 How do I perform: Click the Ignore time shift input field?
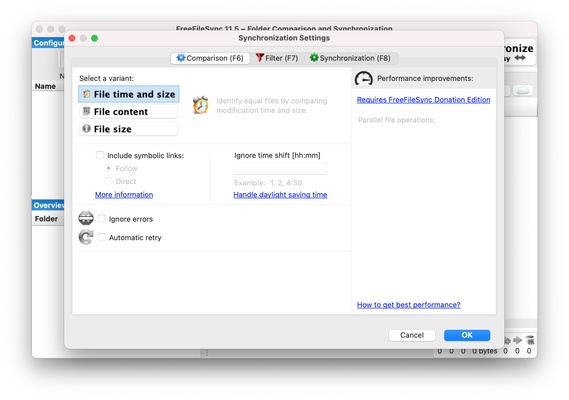point(280,168)
